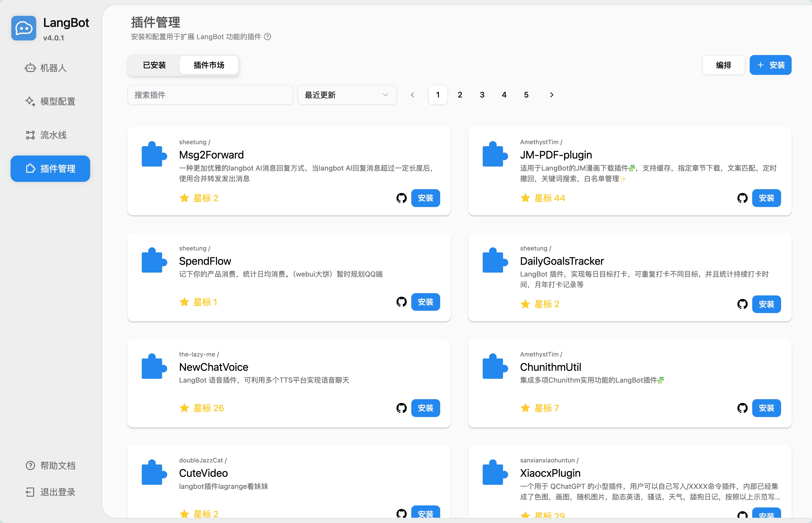Switch to the 插件市场 tab
Image resolution: width=812 pixels, height=523 pixels.
tap(209, 65)
